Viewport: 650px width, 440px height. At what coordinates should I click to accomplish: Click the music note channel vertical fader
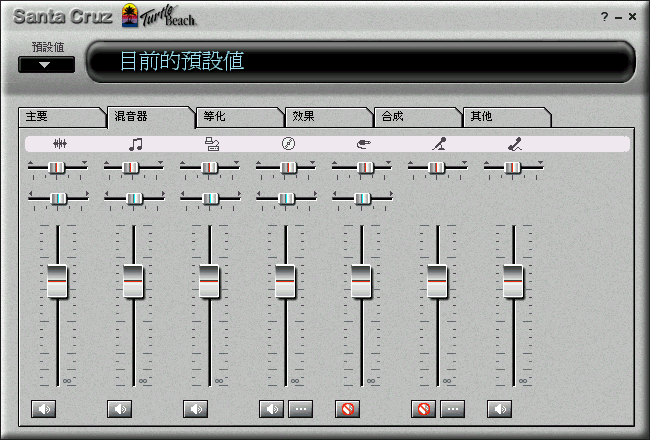133,281
